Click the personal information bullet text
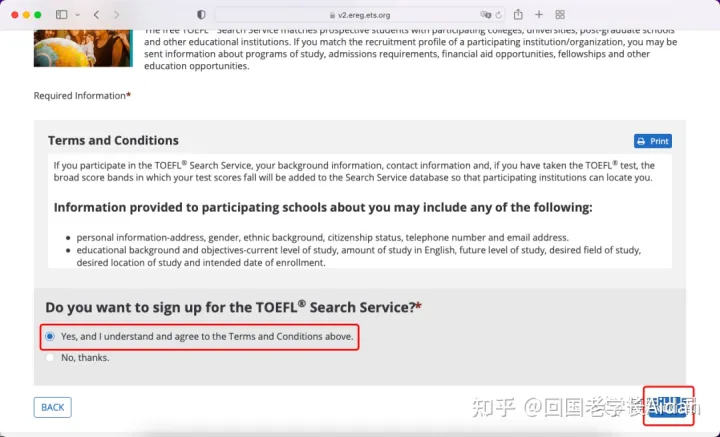This screenshot has width=720, height=437. click(x=322, y=238)
